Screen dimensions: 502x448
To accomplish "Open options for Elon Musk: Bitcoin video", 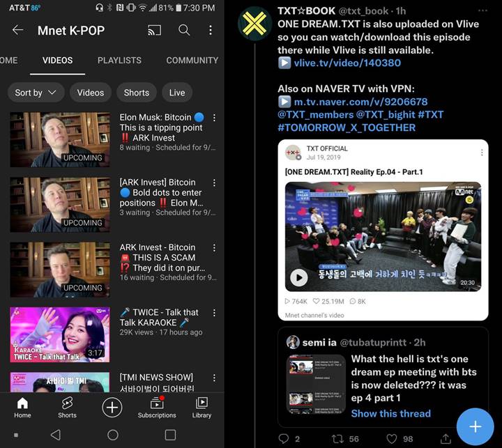I will 214,118.
